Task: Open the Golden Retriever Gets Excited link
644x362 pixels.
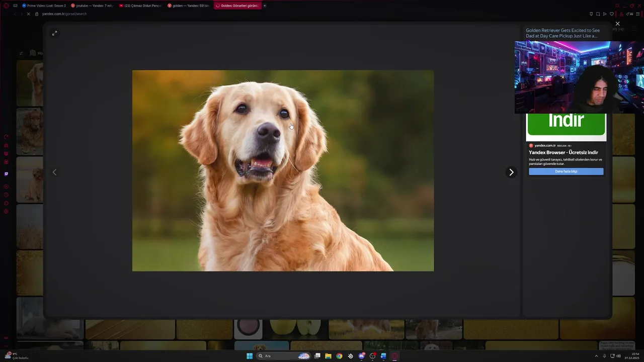Action: [562, 33]
